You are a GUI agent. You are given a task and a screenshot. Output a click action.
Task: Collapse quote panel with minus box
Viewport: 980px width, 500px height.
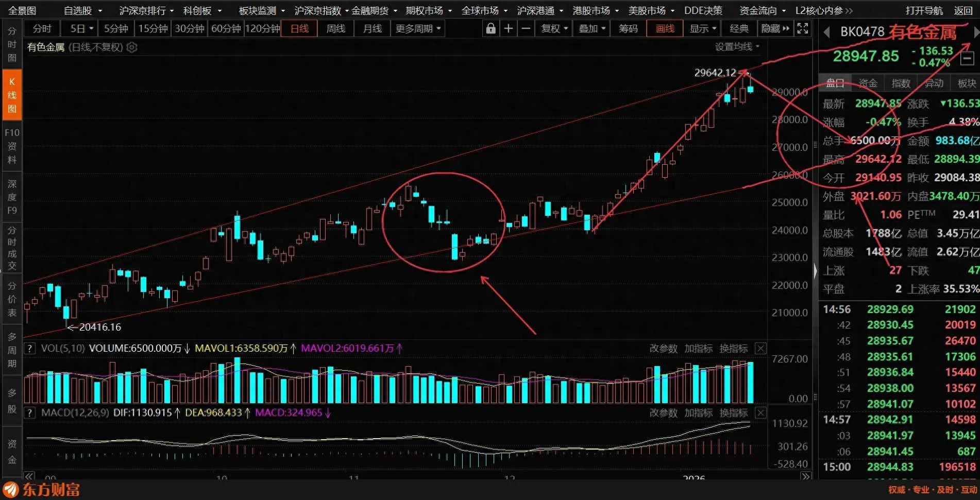pos(967,59)
